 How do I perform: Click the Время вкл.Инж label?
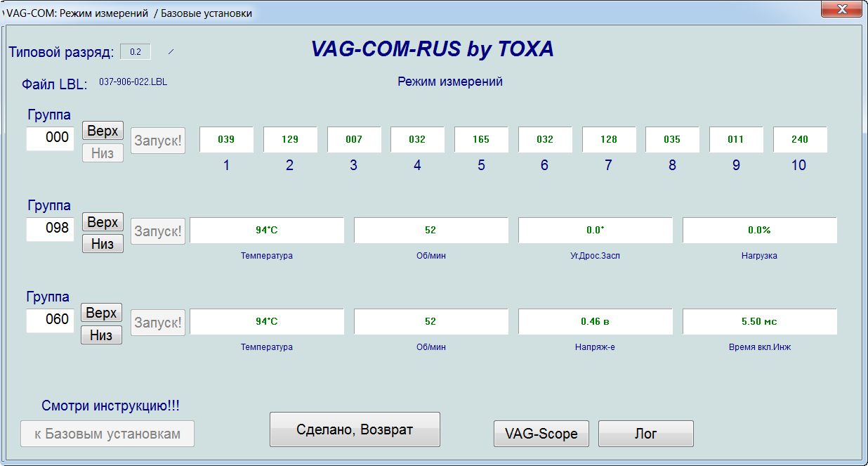760,347
